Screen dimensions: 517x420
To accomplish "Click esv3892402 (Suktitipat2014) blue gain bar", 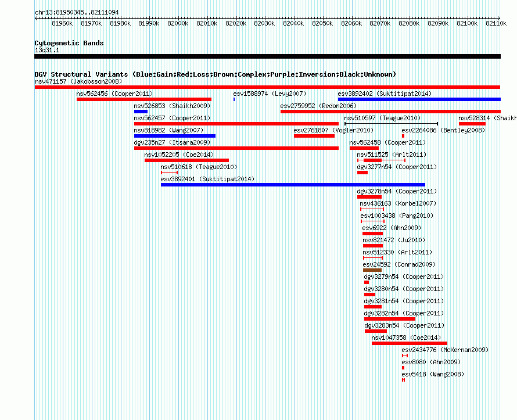I will (419, 99).
